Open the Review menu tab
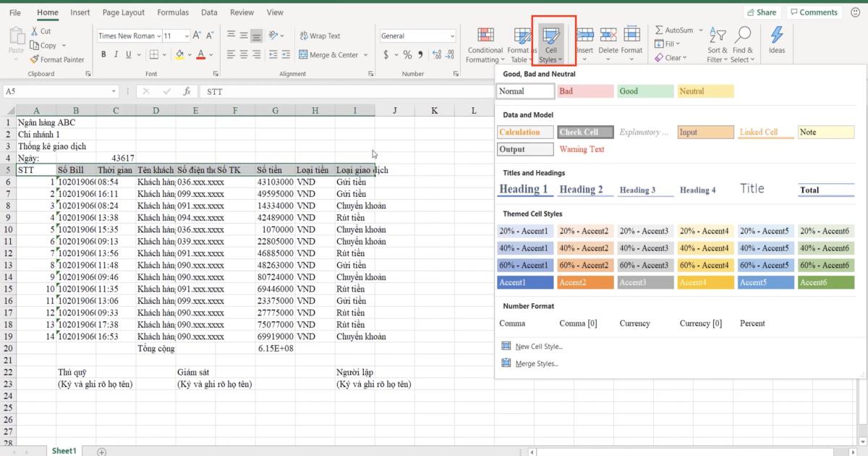This screenshot has height=456, width=868. coord(242,12)
